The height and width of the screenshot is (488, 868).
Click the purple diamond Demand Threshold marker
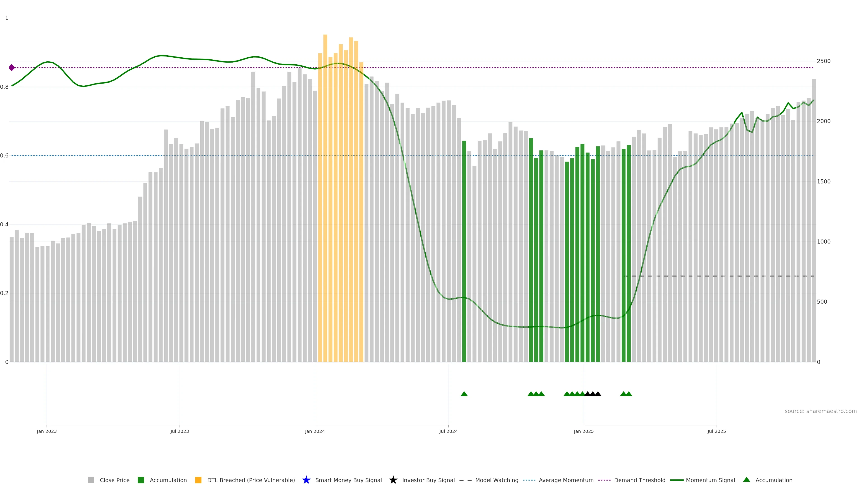coord(12,68)
